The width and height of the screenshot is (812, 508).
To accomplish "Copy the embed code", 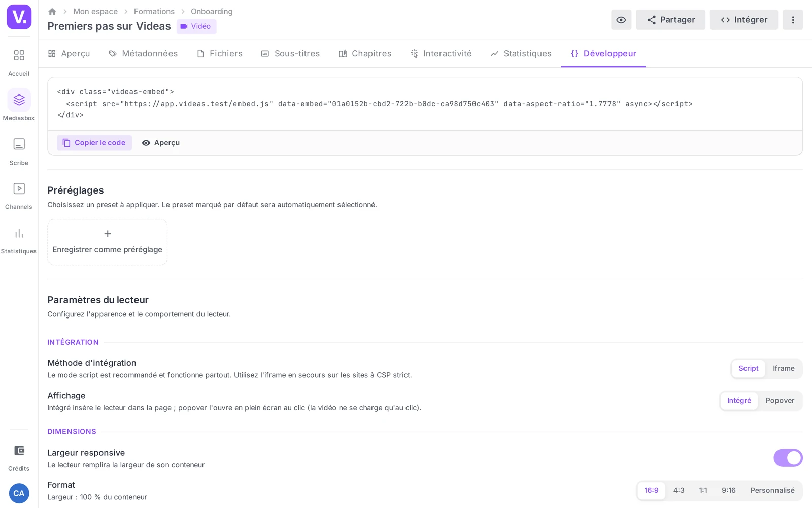I will pos(94,143).
